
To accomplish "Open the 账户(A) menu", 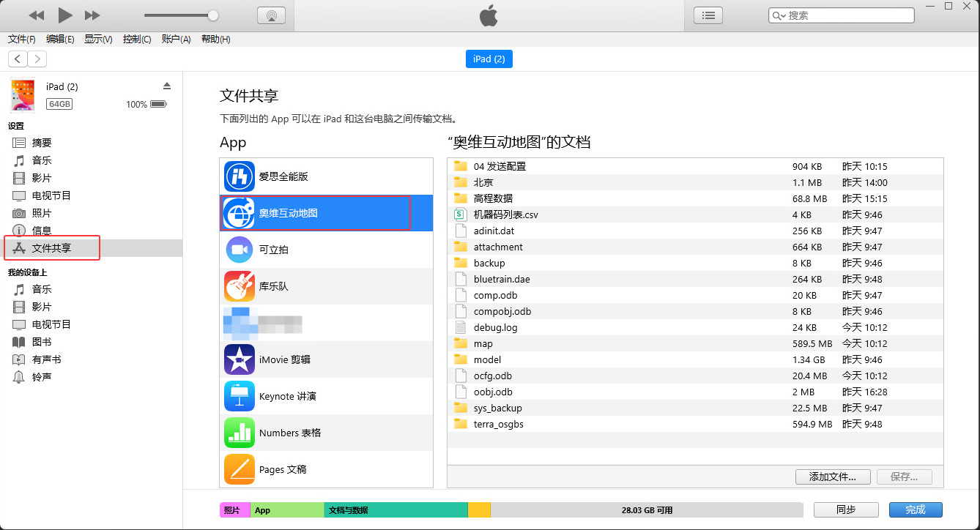I will (176, 39).
